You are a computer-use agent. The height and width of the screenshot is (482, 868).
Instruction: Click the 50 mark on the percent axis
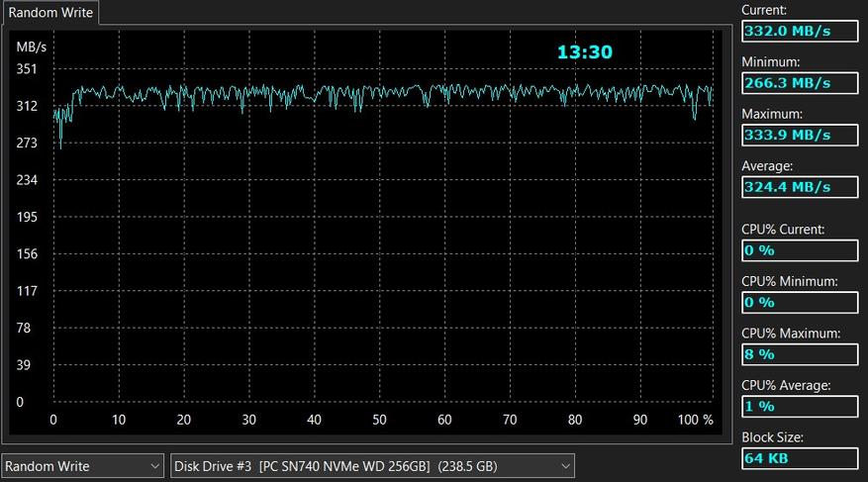(379, 420)
